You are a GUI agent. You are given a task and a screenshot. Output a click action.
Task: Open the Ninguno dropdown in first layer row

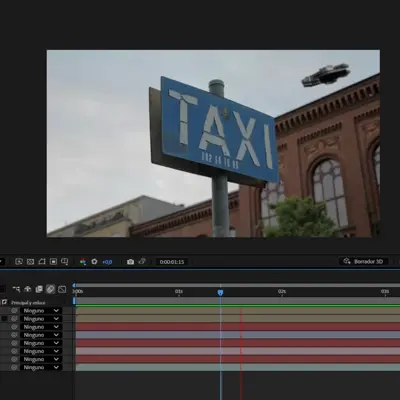[x=41, y=311]
